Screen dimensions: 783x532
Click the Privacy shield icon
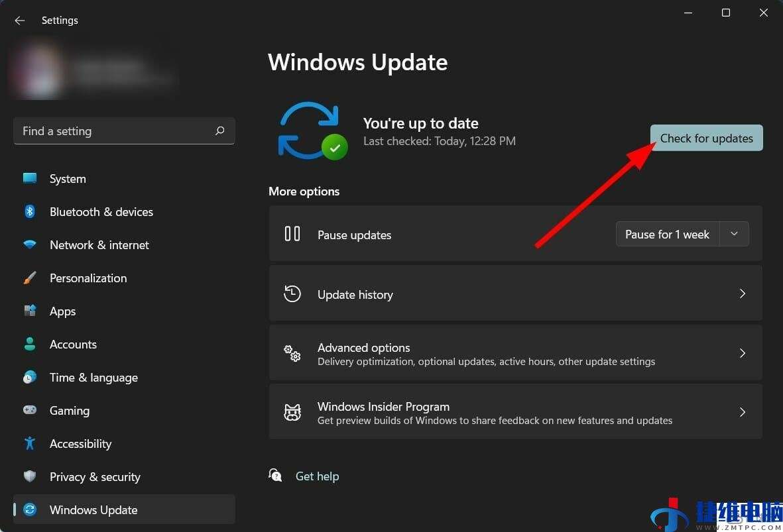pos(30,476)
